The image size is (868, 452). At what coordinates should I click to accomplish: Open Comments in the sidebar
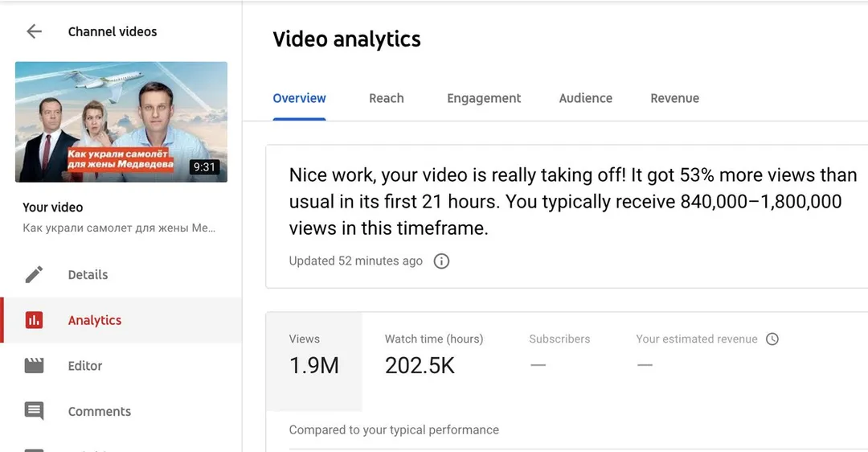coord(121,411)
